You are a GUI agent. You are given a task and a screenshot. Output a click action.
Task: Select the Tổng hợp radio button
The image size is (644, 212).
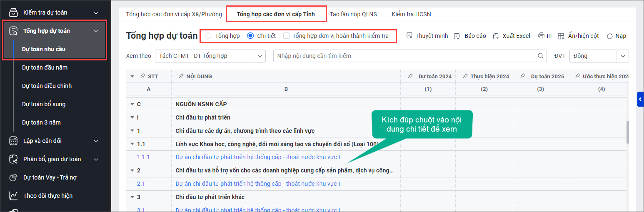pos(208,36)
